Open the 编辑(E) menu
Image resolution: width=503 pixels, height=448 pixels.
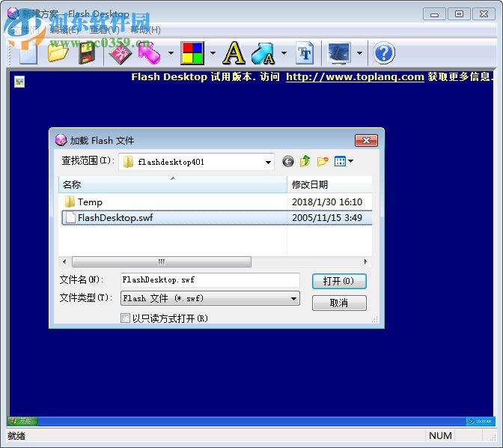click(64, 30)
